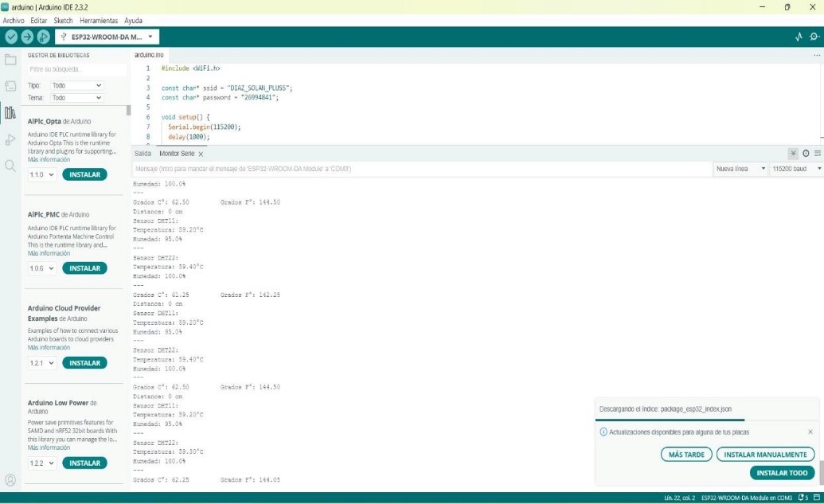Image resolution: width=824 pixels, height=504 pixels.
Task: Open Más información link for AlPlc_Opta
Action: click(49, 160)
